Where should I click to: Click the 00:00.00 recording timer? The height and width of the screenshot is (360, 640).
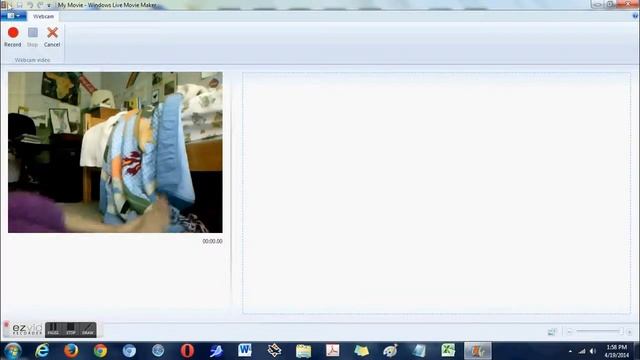coord(212,241)
